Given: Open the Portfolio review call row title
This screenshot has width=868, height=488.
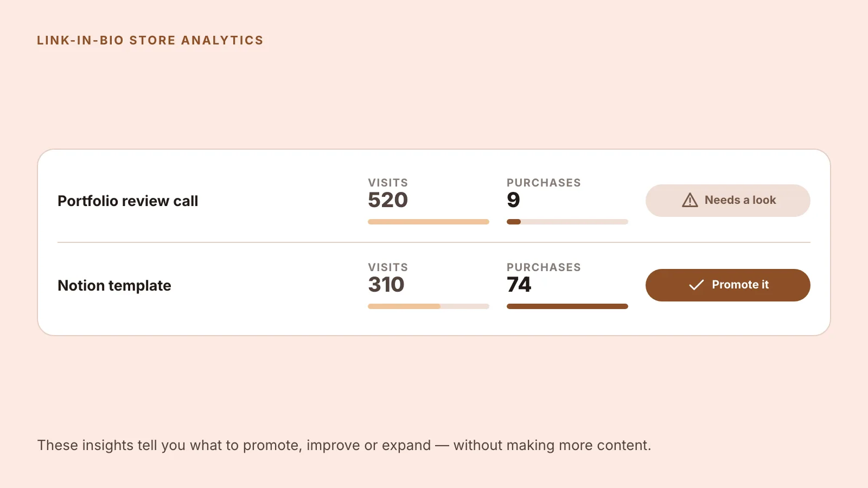Looking at the screenshot, I should click(127, 201).
